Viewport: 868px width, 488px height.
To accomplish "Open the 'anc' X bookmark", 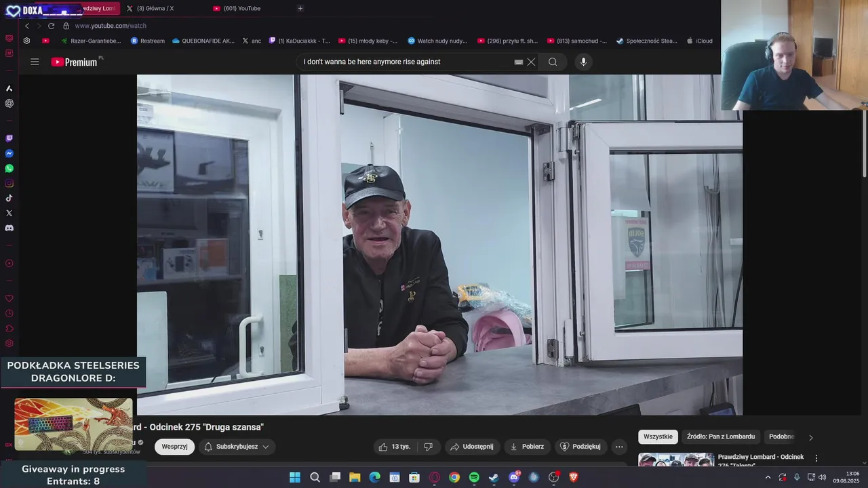I will (251, 41).
